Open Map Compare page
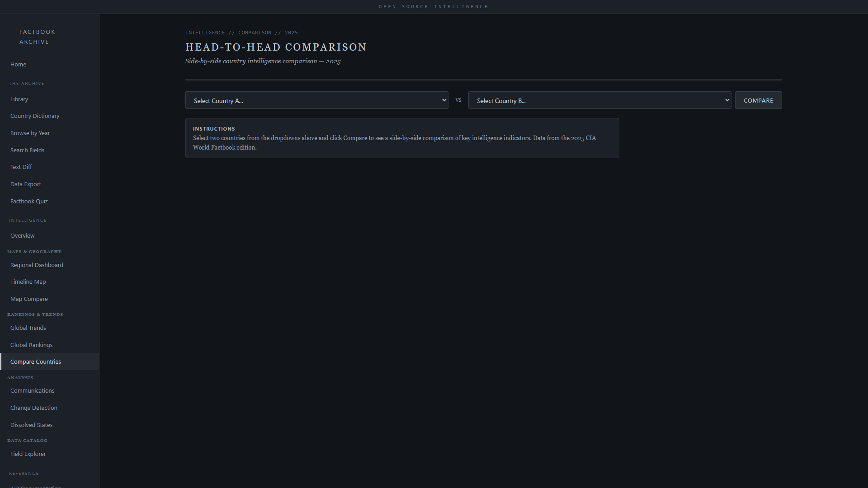The image size is (868, 488). [x=29, y=299]
